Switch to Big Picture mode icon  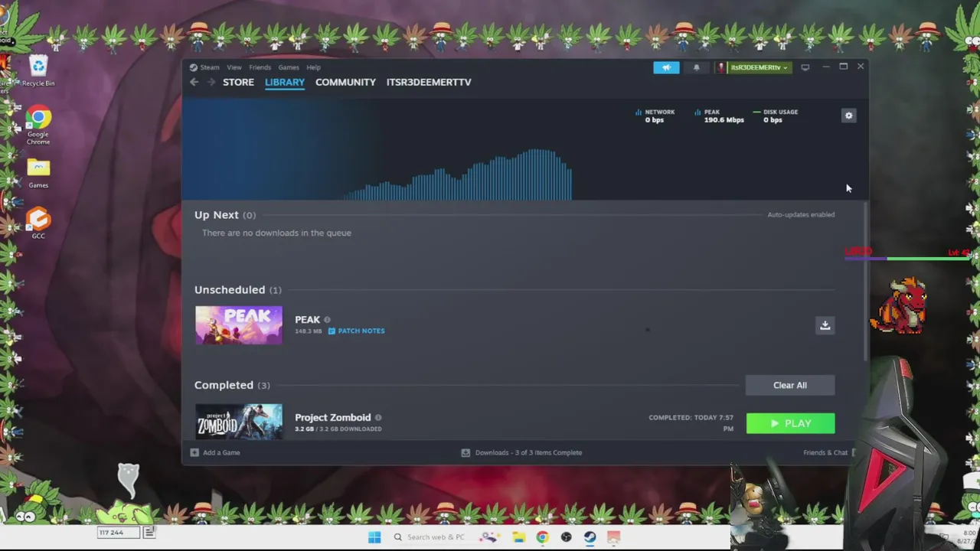(805, 67)
